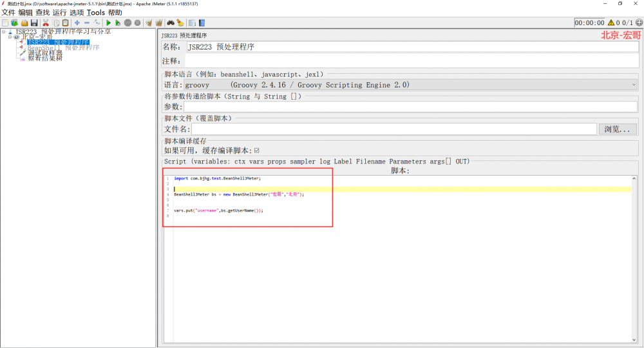The height and width of the screenshot is (348, 644).
Task: Search the tree with binoculars icon
Action: tap(170, 23)
